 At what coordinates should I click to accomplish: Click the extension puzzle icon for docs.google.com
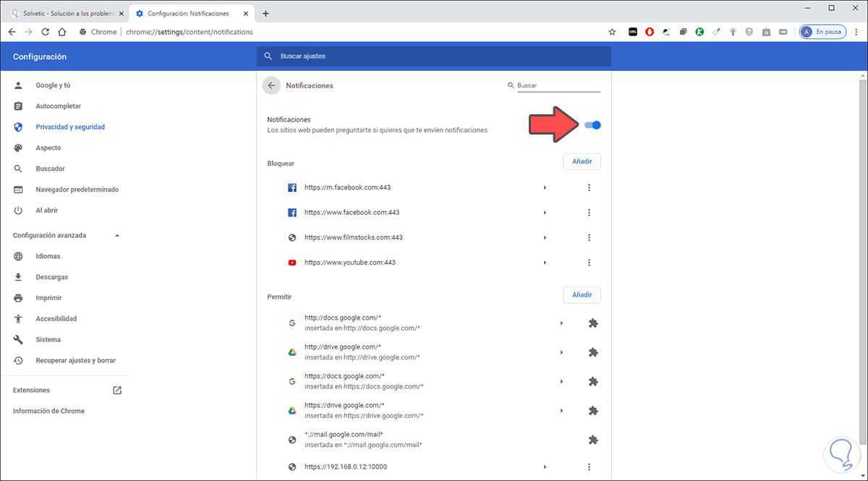(x=593, y=323)
